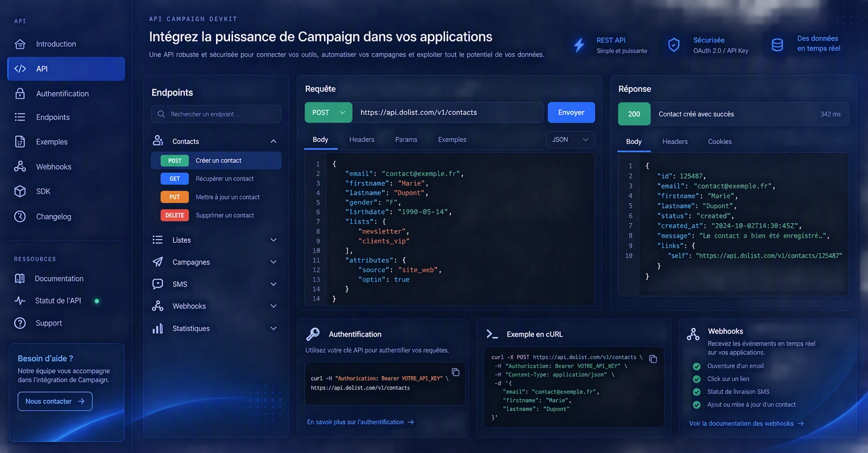Expand the Statistiques endpoint group
The image size is (868, 453).
[x=273, y=328]
